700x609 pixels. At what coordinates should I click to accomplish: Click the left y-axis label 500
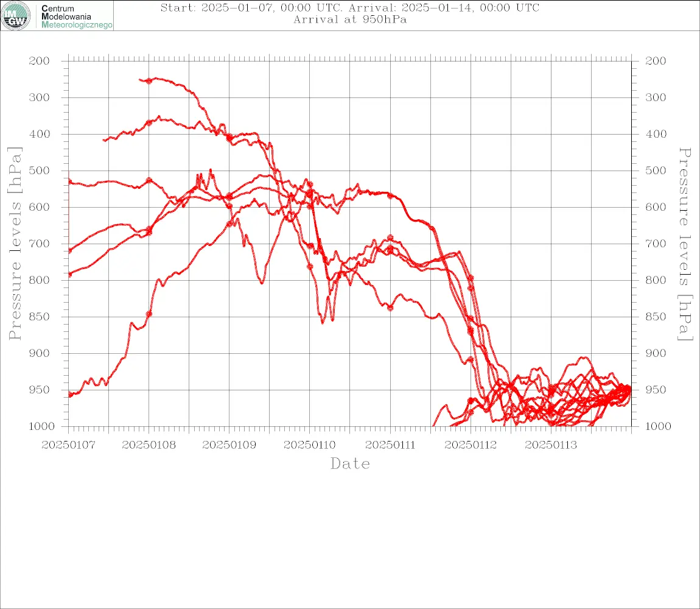[x=40, y=171]
